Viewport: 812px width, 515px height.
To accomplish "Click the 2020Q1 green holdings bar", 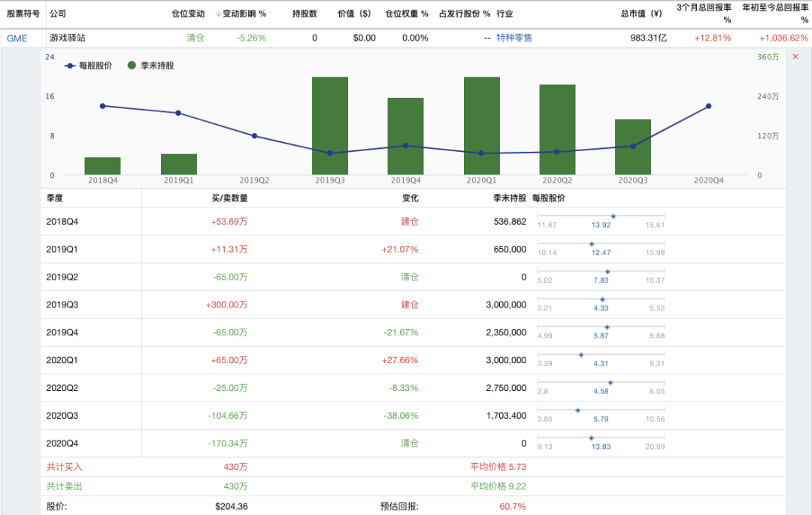I will tap(482, 126).
